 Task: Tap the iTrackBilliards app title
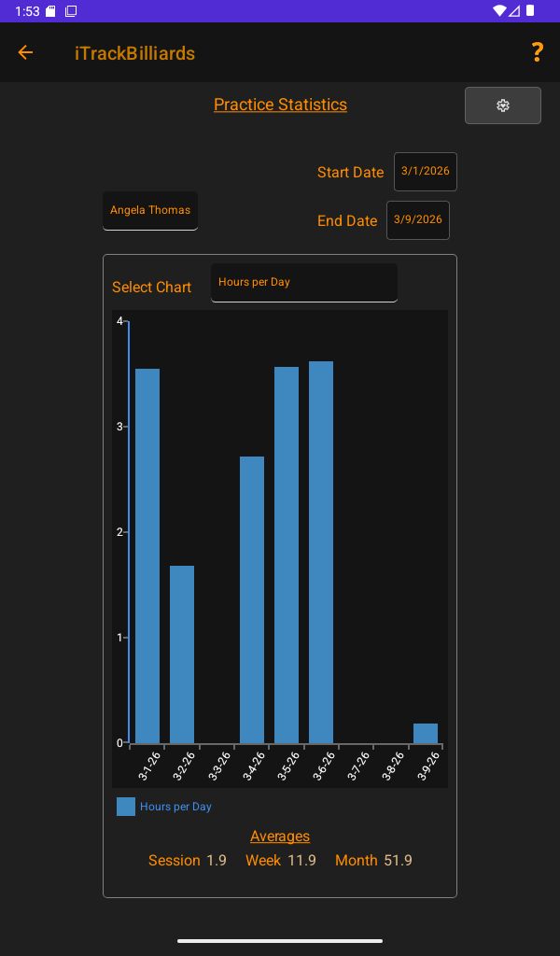tap(135, 53)
